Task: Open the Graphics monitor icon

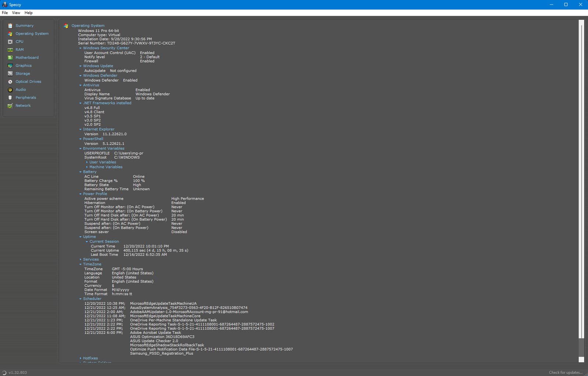Action: [x=10, y=66]
